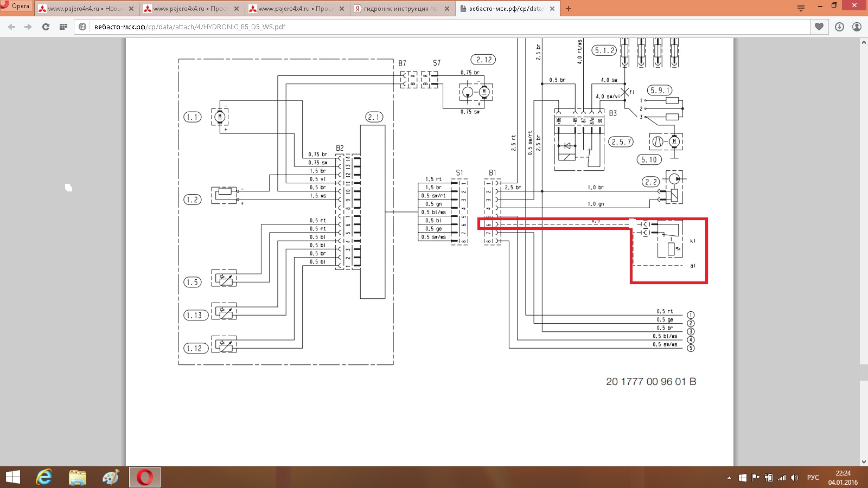This screenshot has width=868, height=488.
Task: Open the user account profile icon
Action: tap(857, 27)
